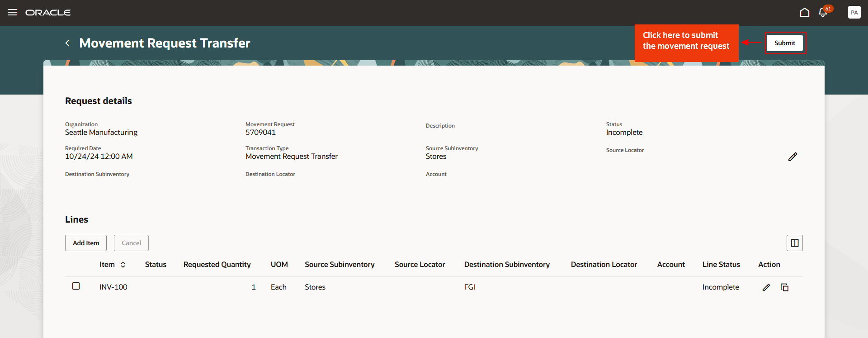Screen dimensions: 868x338
Task: Go to the Oracle home page icon
Action: click(805, 12)
